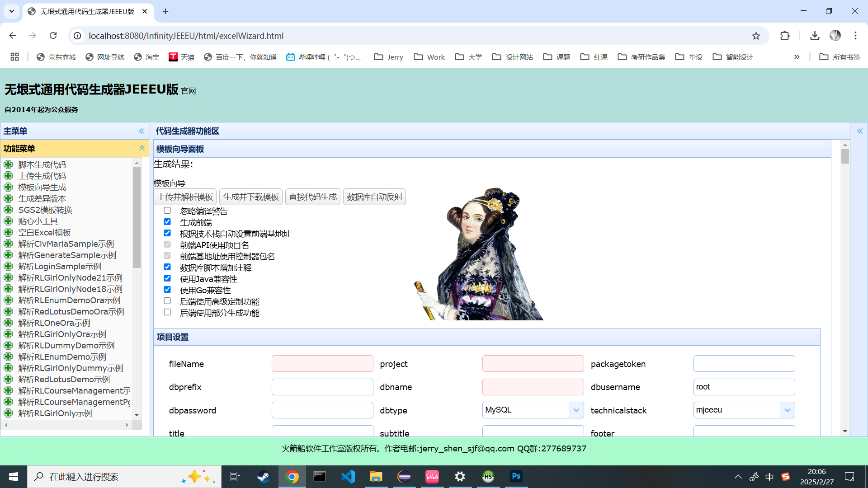Image resolution: width=868 pixels, height=488 pixels.
Task: Open Visual Studio Code in the taskbar
Action: click(348, 476)
